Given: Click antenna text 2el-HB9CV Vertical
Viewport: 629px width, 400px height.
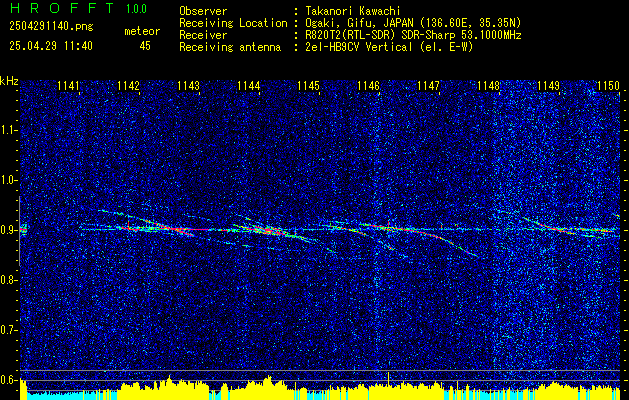Looking at the screenshot, I should click(389, 47).
